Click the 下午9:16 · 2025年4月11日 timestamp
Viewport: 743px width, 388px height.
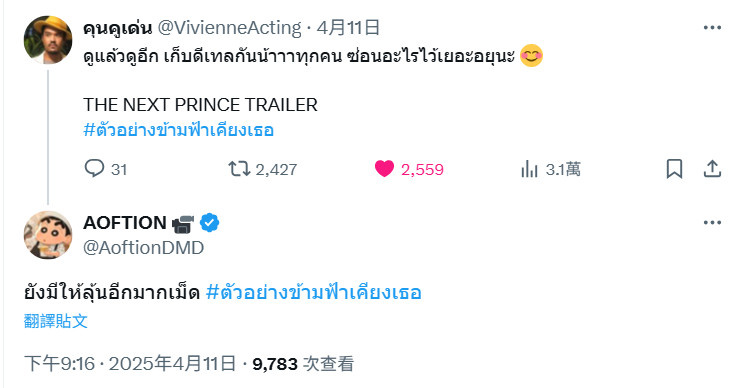[x=130, y=364]
